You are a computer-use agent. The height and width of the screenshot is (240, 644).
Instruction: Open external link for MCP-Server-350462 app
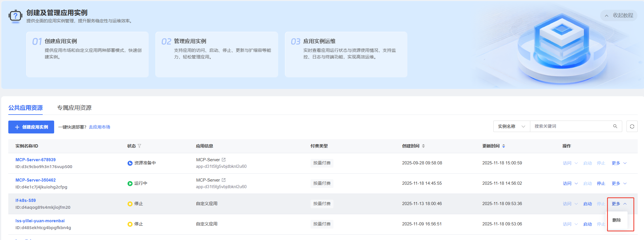pyautogui.click(x=224, y=180)
